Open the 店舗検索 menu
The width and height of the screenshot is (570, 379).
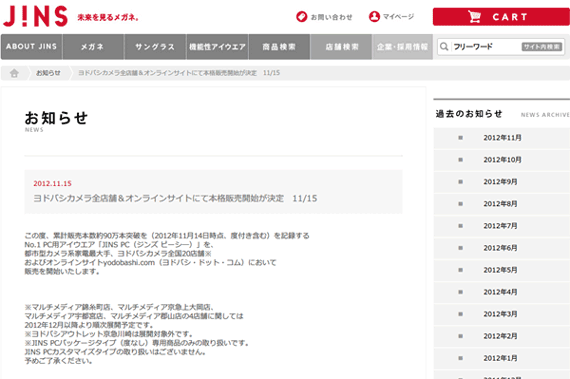coord(341,47)
